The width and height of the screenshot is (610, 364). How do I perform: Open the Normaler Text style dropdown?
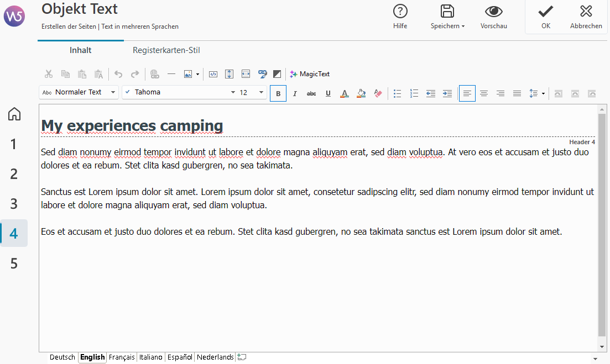[79, 92]
